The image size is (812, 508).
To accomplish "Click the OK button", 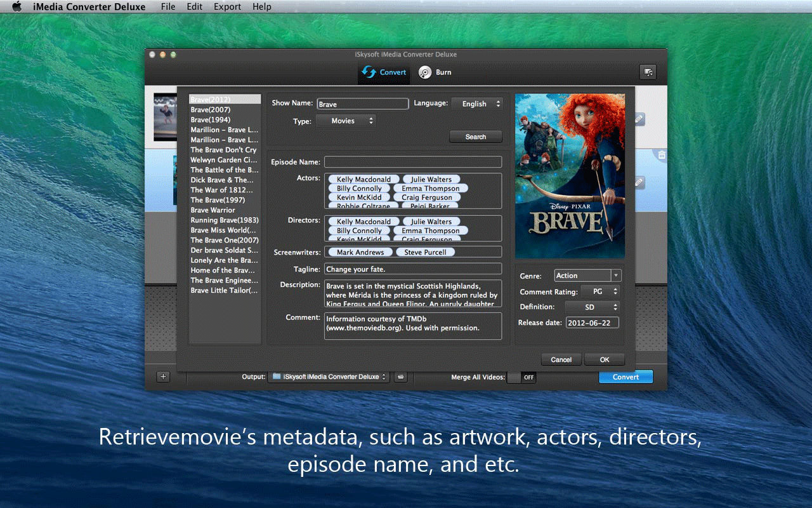I will (x=605, y=359).
